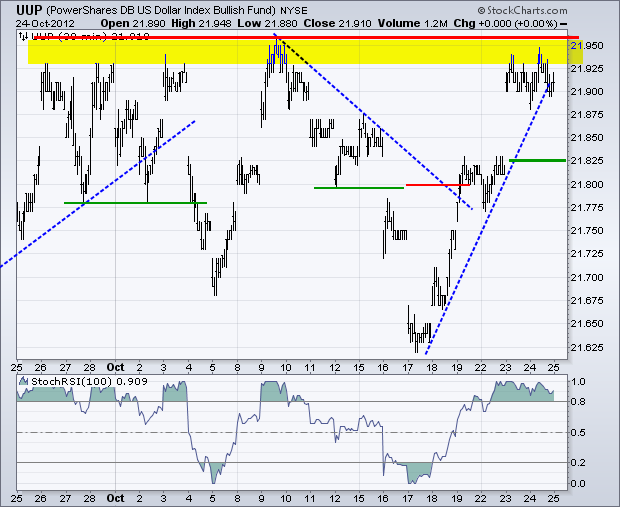Screen dimensions: 620x507
Task: Click the 21.825 price axis label
Action: (587, 161)
